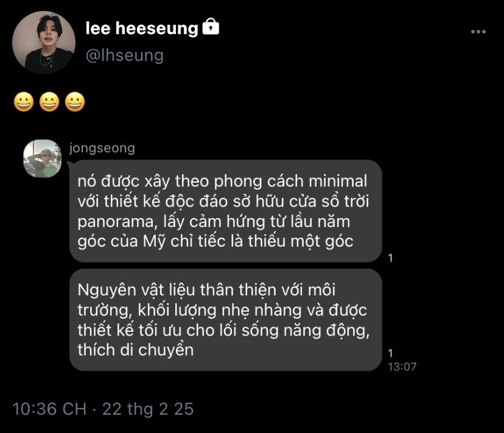
Task: Open jongseong's chat avatar
Action: click(43, 158)
